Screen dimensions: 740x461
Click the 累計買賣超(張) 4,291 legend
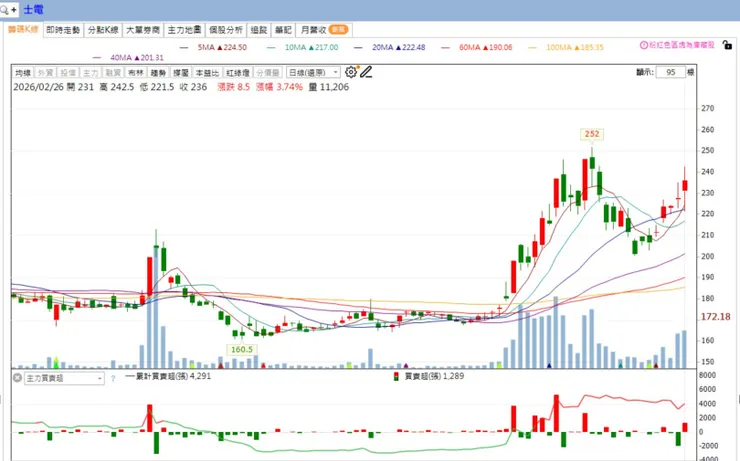point(169,376)
